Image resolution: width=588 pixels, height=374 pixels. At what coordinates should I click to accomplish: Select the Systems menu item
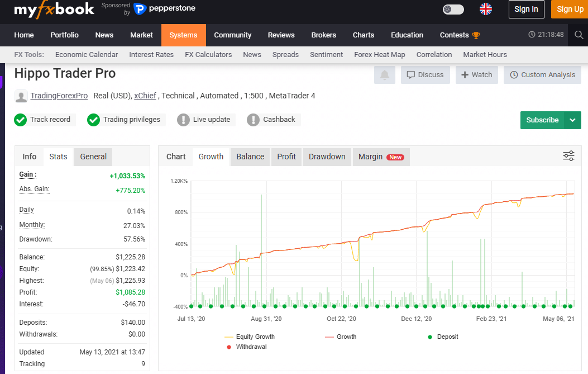pos(183,35)
